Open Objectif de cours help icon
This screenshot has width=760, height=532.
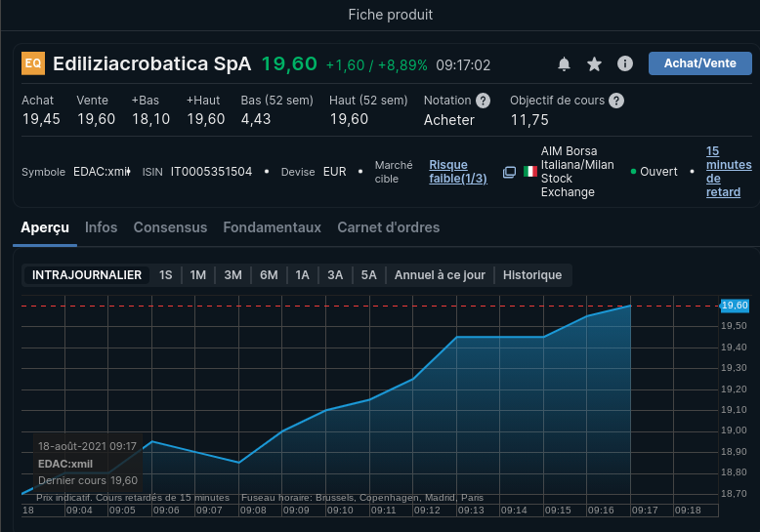pyautogui.click(x=616, y=101)
